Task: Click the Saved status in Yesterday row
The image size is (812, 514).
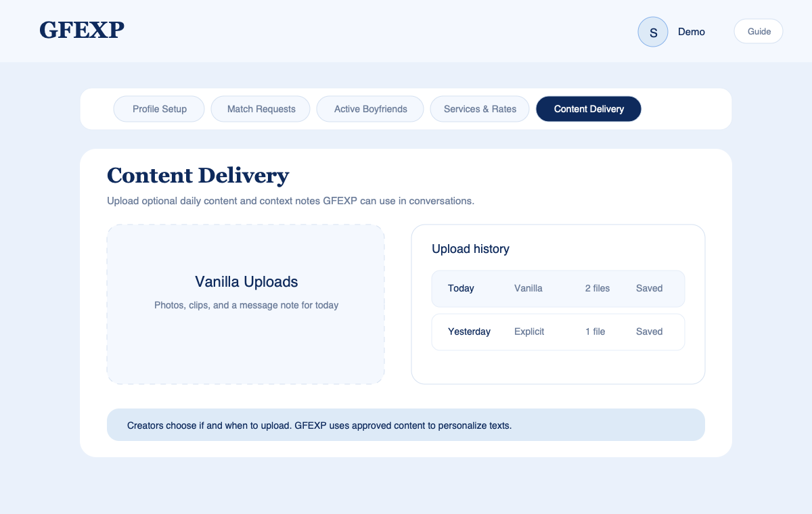Action: tap(650, 332)
